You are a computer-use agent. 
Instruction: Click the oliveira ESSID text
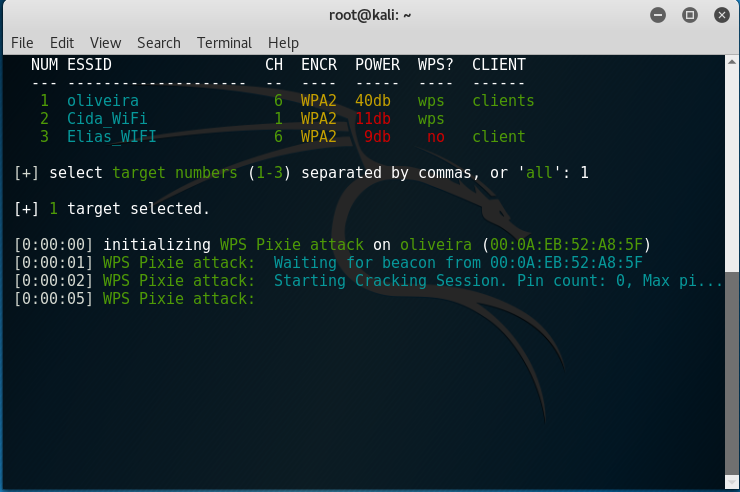point(103,100)
